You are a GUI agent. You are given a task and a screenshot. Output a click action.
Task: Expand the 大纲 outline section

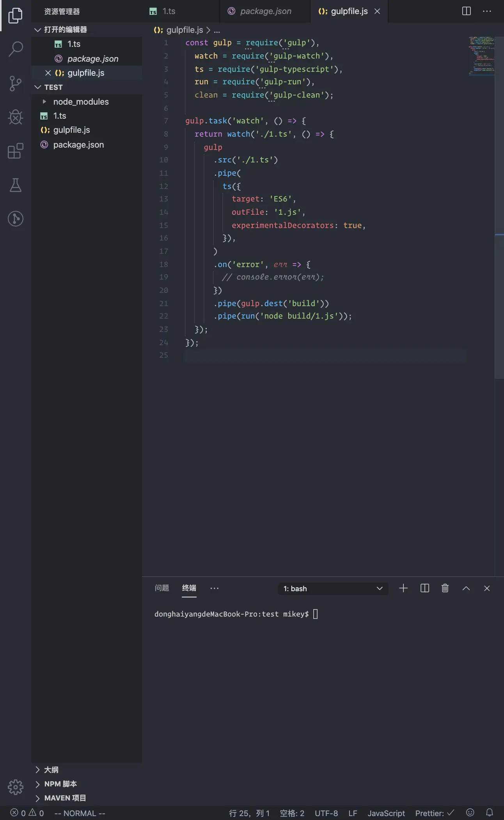(x=87, y=770)
